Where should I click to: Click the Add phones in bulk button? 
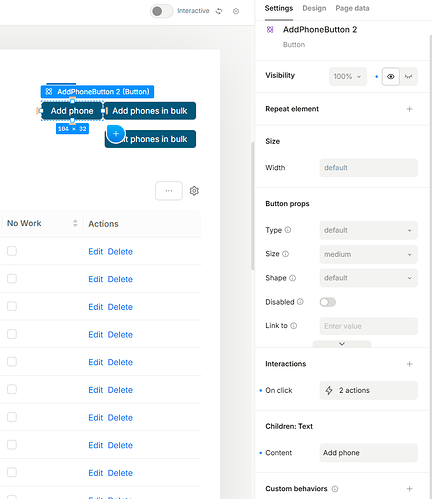(x=150, y=111)
